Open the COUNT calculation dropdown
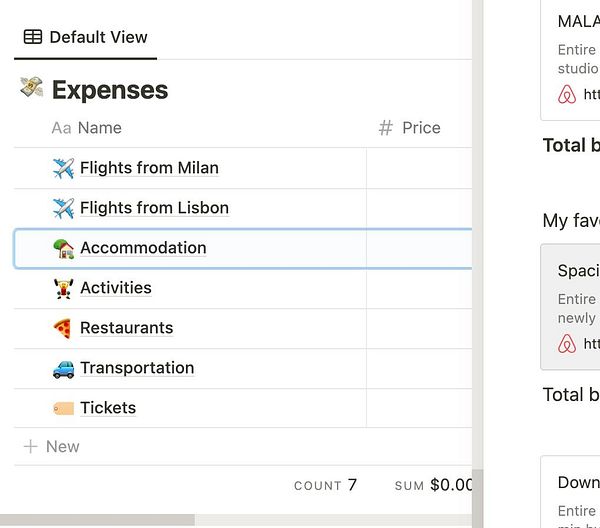 click(325, 486)
